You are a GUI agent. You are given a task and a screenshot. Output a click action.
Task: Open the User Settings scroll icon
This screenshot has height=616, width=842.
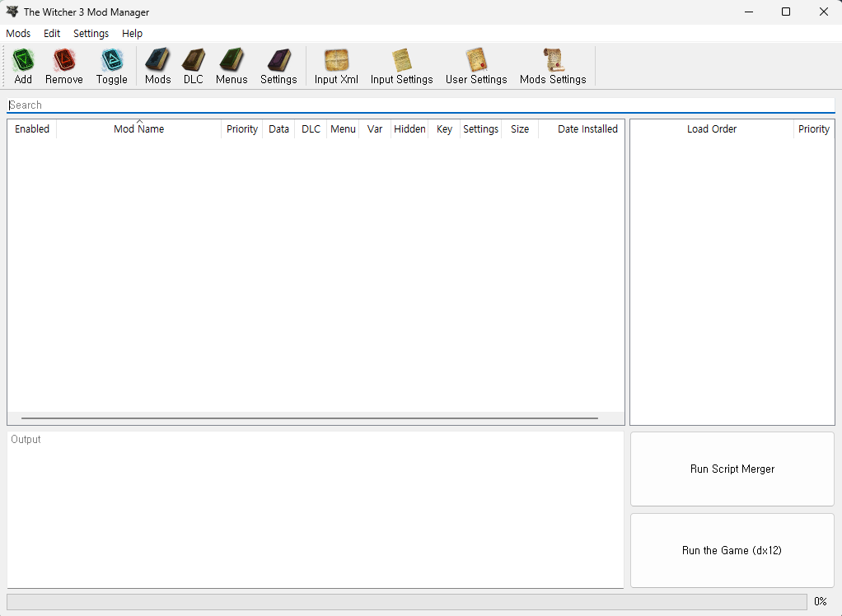pos(476,60)
